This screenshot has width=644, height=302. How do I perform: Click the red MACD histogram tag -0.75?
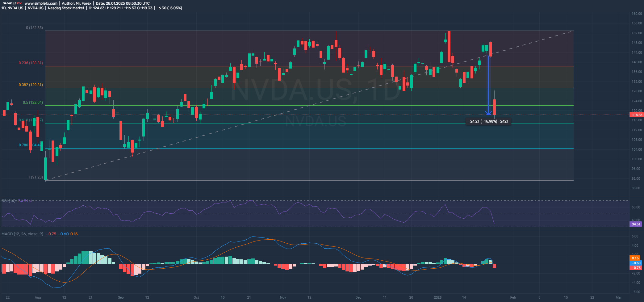coord(636,268)
